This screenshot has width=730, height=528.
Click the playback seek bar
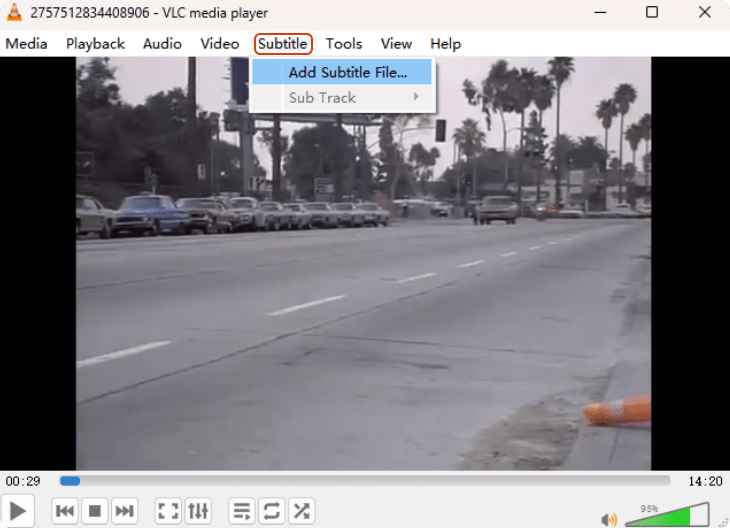[x=365, y=481]
